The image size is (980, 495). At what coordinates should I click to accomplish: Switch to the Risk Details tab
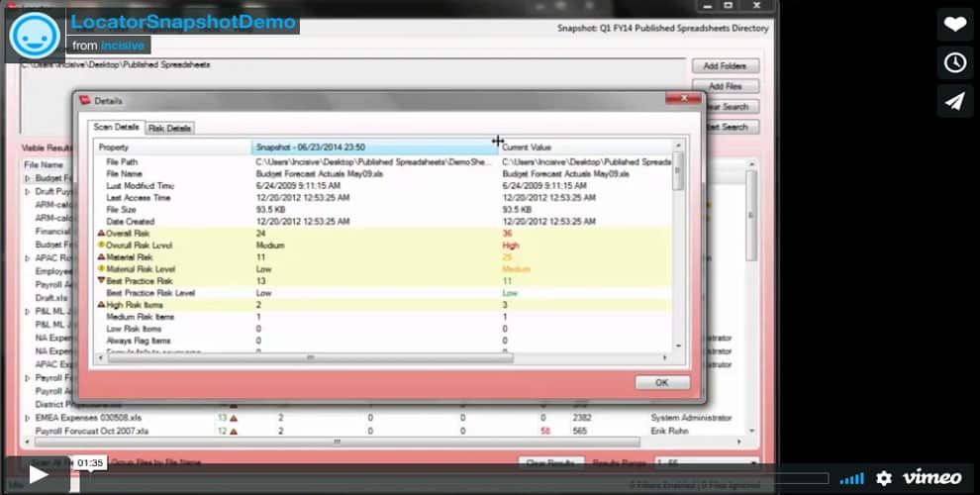pos(169,128)
